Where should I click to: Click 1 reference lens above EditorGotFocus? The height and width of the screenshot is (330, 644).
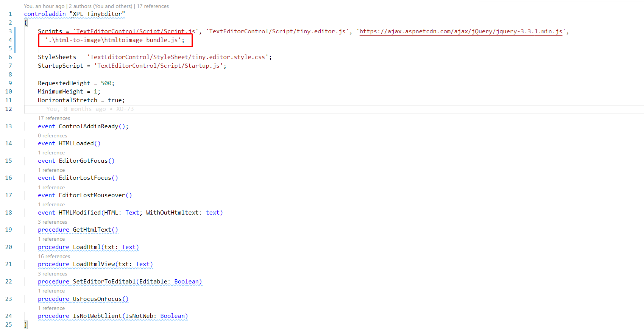click(51, 153)
